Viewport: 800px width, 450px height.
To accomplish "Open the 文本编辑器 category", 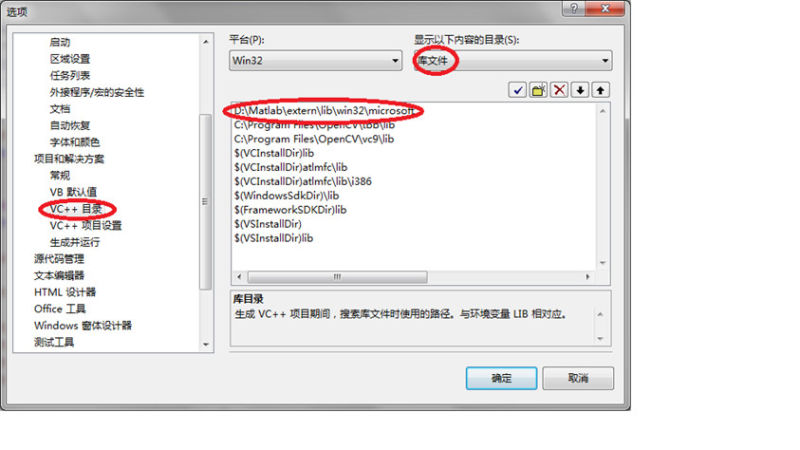I will (59, 276).
